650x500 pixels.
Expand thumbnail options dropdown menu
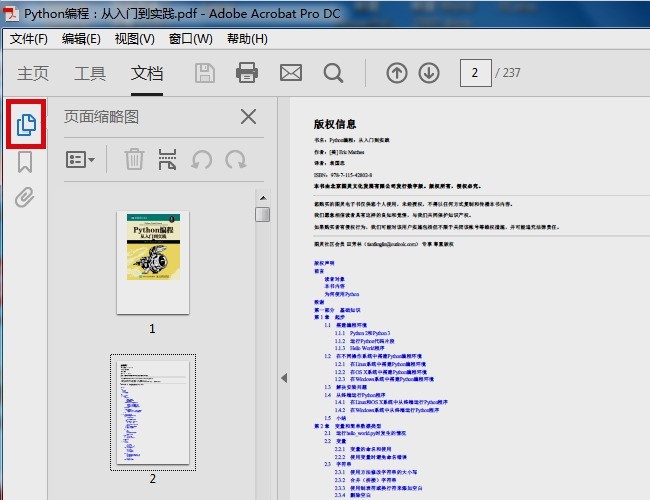[80, 159]
